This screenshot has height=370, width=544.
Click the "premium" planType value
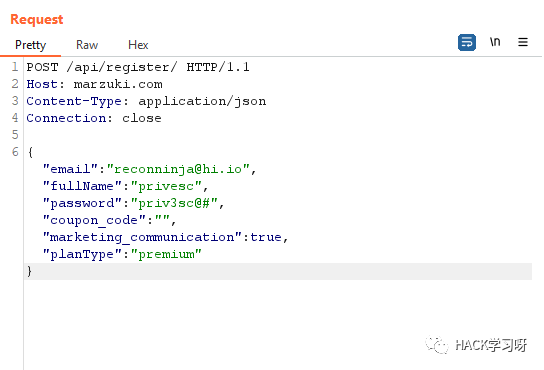[166, 254]
